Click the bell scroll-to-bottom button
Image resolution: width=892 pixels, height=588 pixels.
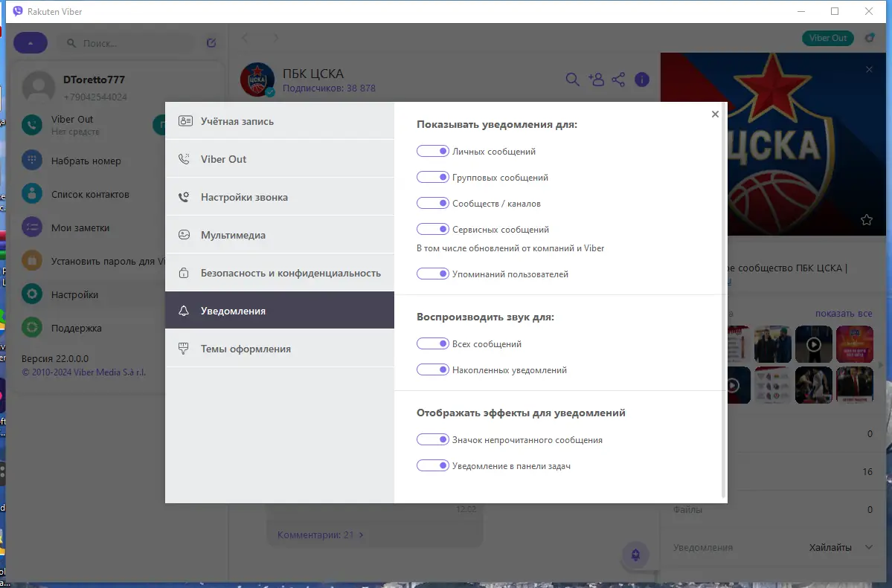pyautogui.click(x=635, y=555)
